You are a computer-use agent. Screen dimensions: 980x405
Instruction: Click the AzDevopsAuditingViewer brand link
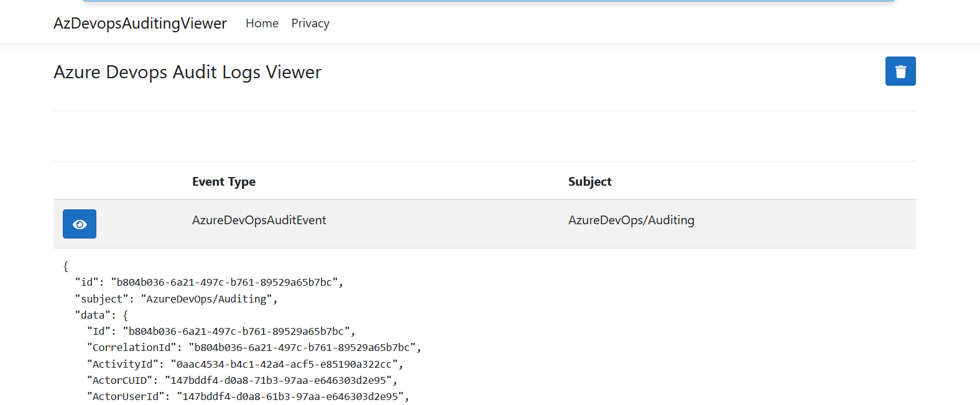(140, 24)
